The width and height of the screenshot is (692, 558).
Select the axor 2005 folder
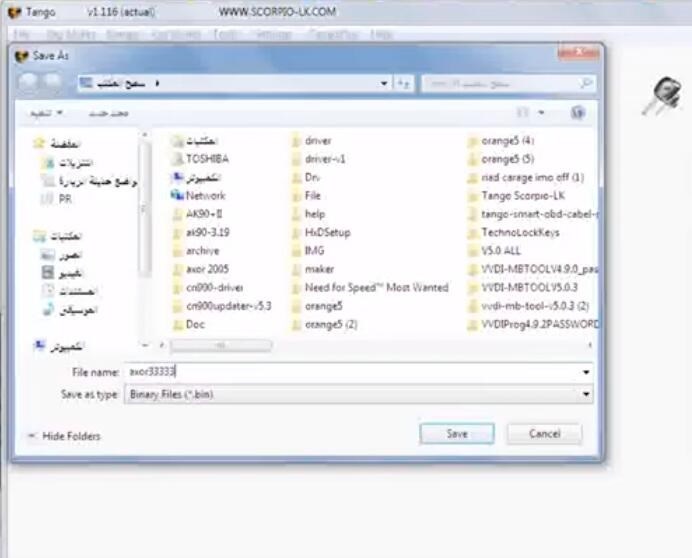coord(201,269)
